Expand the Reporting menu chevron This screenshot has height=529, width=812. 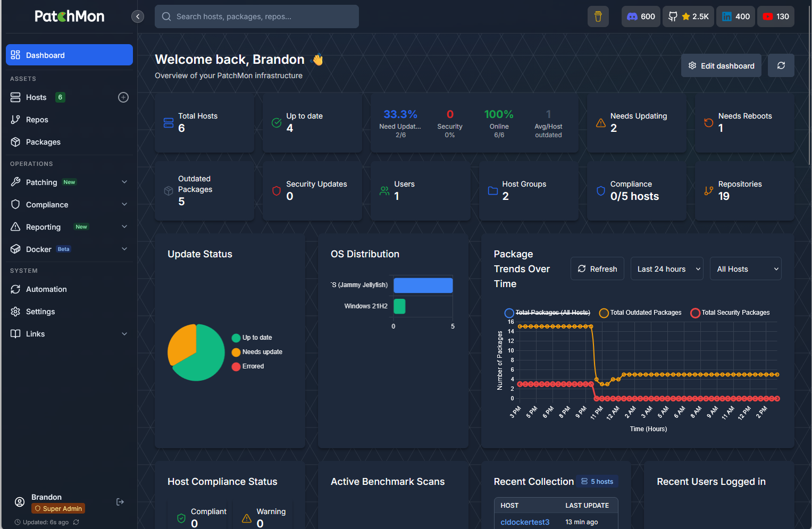tap(124, 226)
